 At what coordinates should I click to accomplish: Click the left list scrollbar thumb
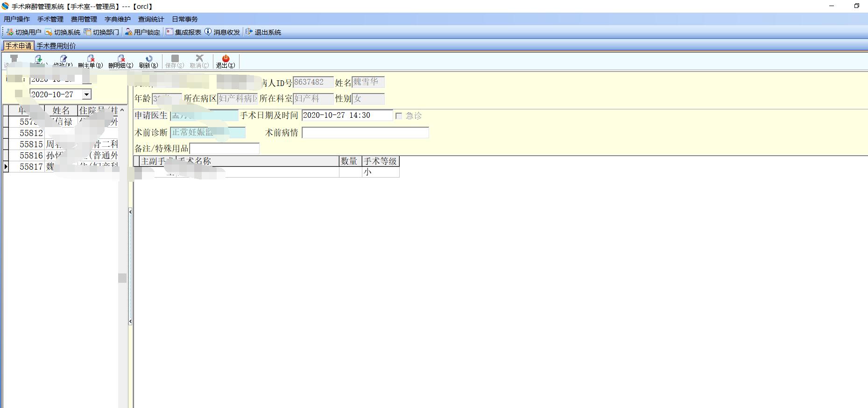(122, 278)
